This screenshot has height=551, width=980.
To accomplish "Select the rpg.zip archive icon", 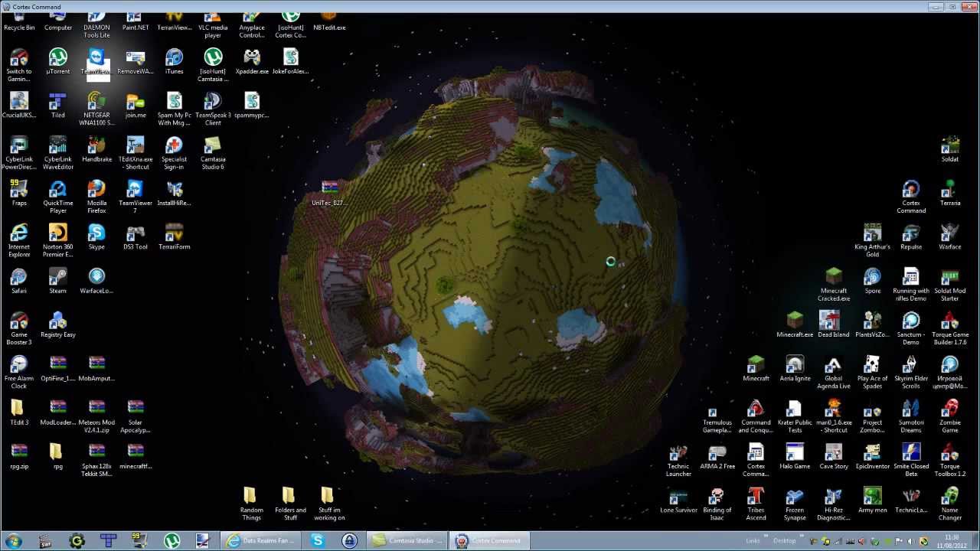I will 19,455.
